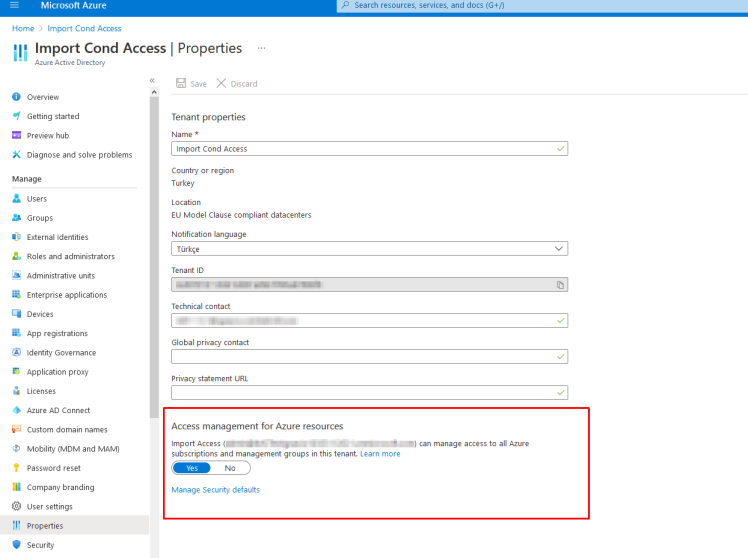Go to Home breadcrumb link
Screen dimensions: 748x558
pos(23,29)
